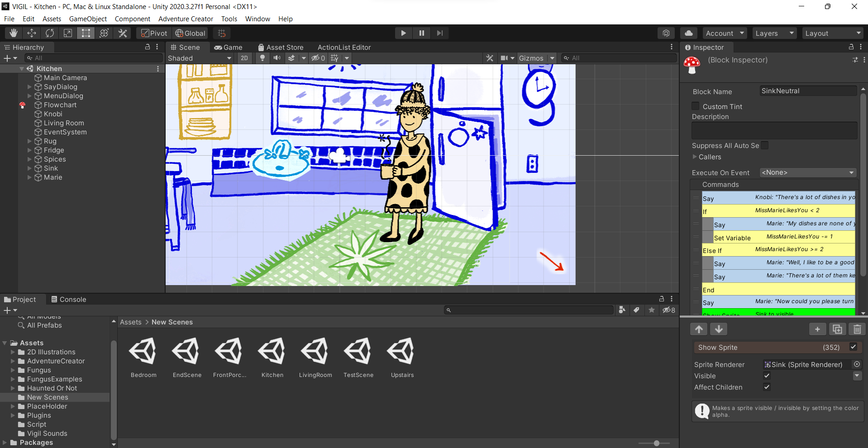Toggle 2D view mode in Scene
Image resolution: width=868 pixels, height=448 pixels.
pyautogui.click(x=244, y=58)
